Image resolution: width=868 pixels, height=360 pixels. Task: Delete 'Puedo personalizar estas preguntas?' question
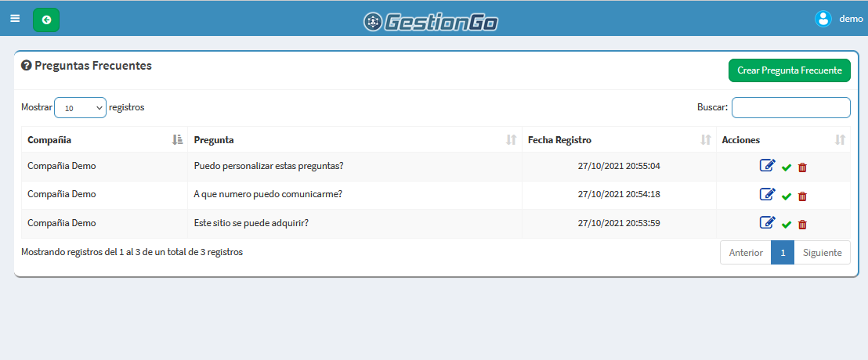click(x=802, y=167)
